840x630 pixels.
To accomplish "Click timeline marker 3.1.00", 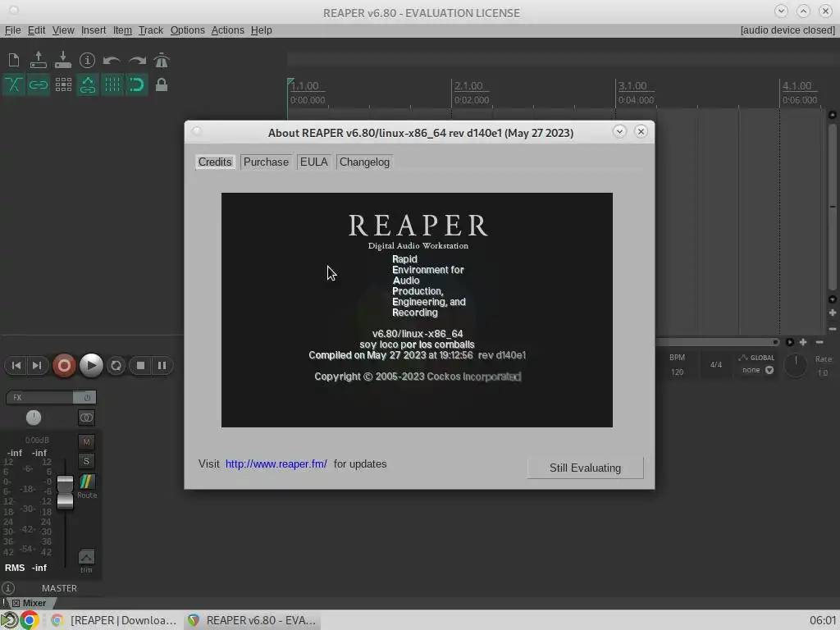I will click(x=632, y=85).
